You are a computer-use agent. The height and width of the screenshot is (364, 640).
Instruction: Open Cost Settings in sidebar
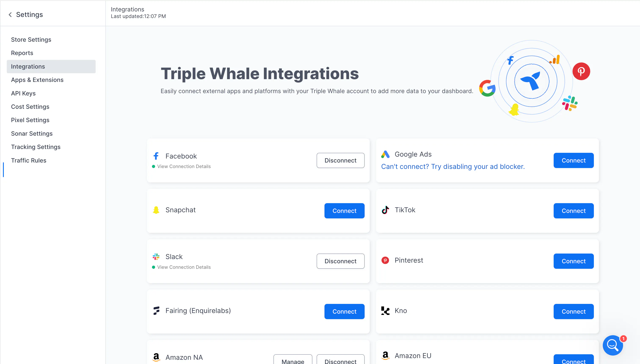coord(30,107)
